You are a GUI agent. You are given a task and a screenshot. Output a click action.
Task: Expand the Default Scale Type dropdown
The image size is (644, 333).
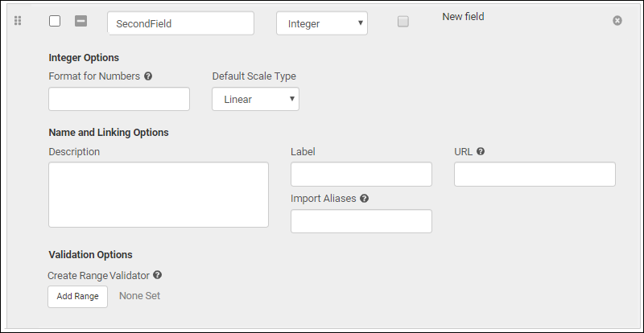(255, 100)
